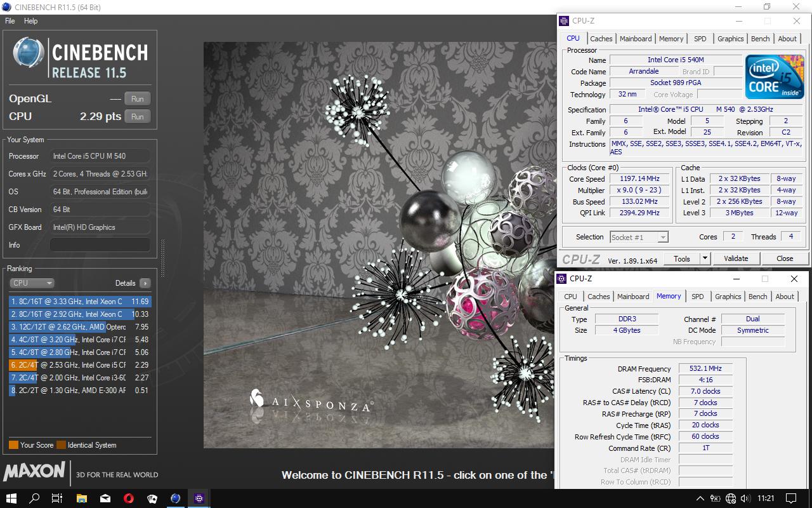Toggle ranking Details arrow button
Viewport: 812px width, 508px height.
(145, 283)
